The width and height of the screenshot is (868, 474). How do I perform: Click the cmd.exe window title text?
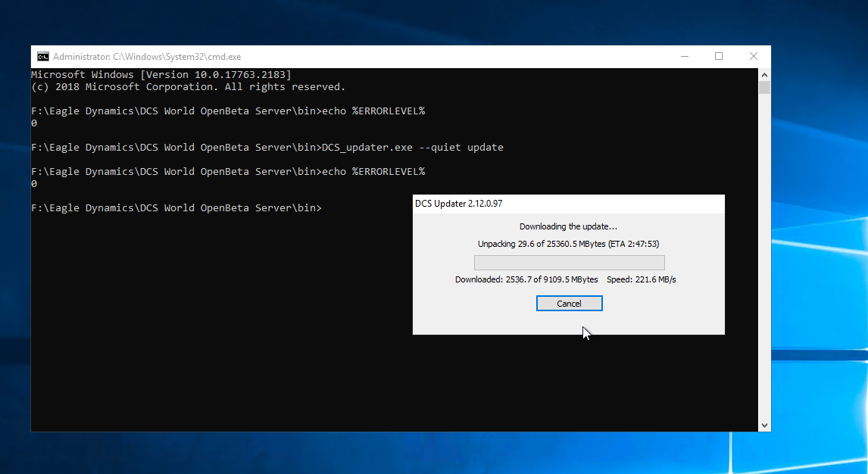click(x=147, y=57)
